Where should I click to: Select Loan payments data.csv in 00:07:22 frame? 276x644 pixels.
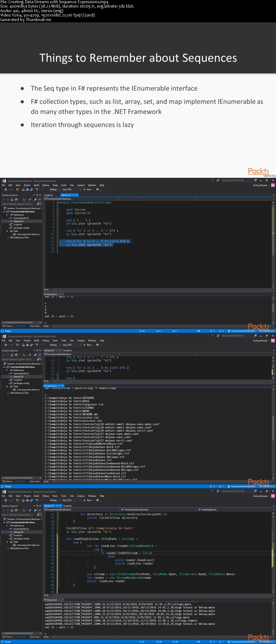click(28, 545)
